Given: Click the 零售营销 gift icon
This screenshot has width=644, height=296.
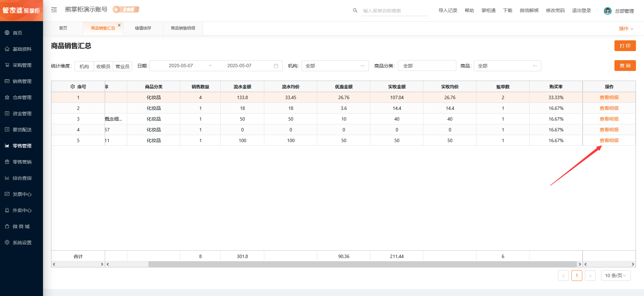Looking at the screenshot, I should click(7, 162).
